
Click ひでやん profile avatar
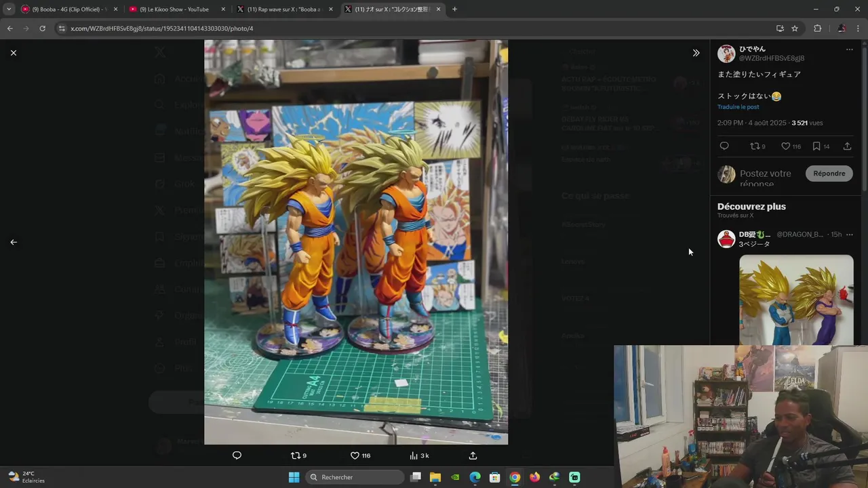click(726, 54)
